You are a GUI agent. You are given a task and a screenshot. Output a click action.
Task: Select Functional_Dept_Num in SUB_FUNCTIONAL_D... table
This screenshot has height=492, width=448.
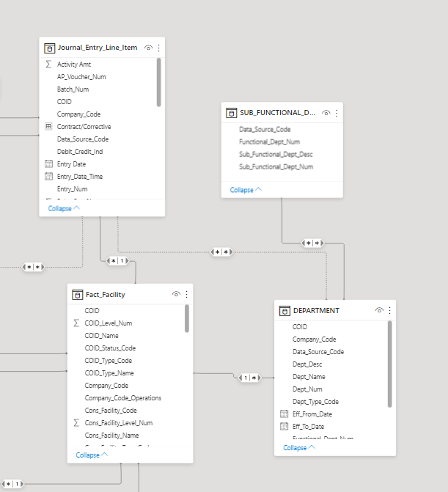[270, 142]
